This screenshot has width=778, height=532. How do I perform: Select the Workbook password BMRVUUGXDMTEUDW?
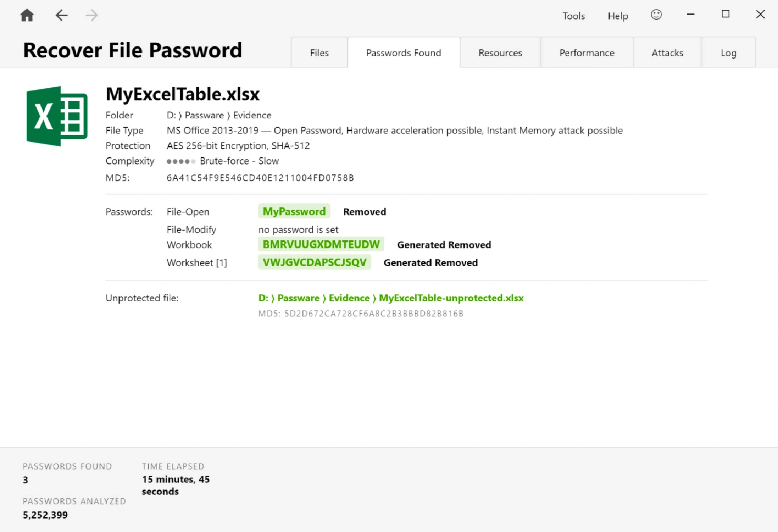click(321, 244)
